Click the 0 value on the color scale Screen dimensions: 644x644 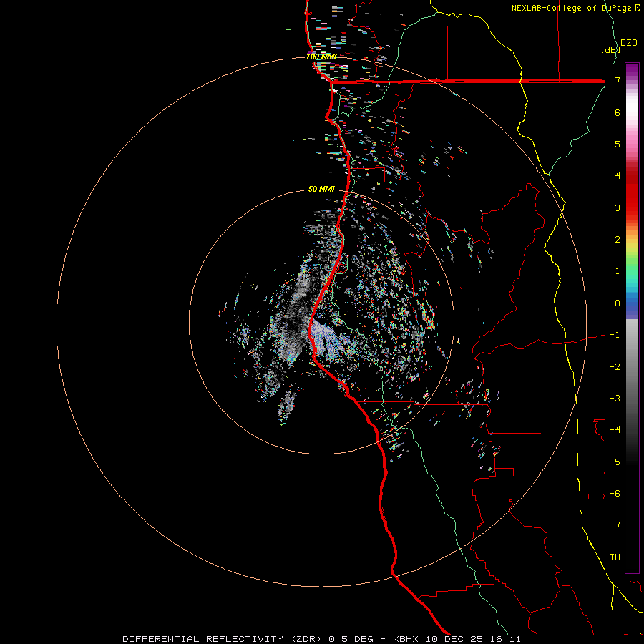(618, 303)
